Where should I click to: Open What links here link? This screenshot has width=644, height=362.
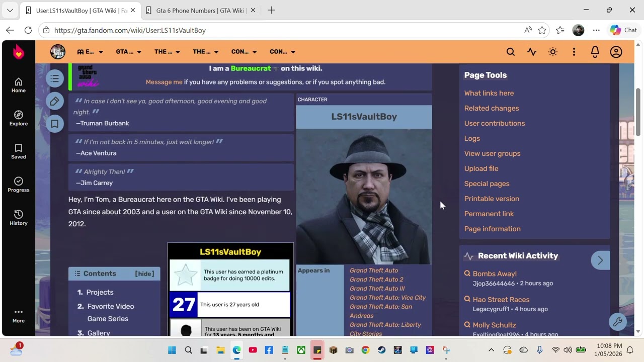click(489, 93)
